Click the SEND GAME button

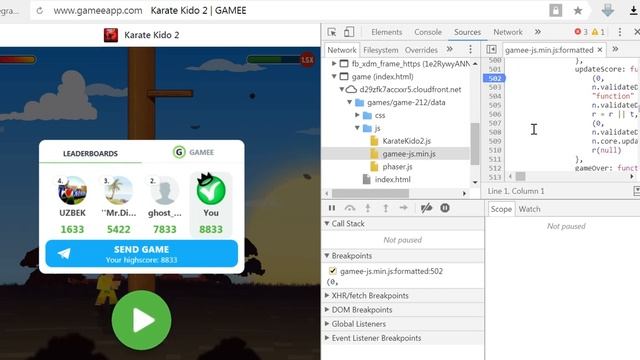[142, 254]
